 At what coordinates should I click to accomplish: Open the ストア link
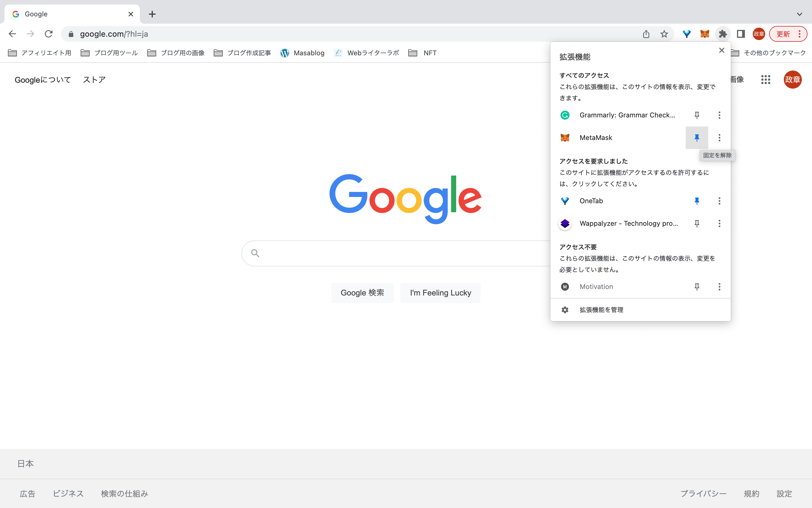[x=94, y=80]
